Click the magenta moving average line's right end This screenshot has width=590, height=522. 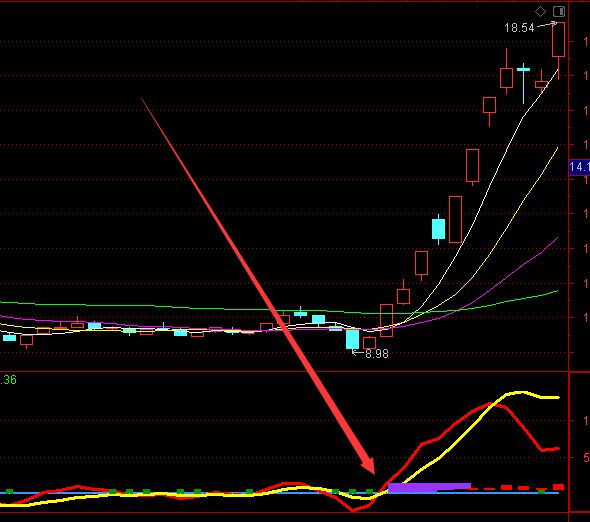(x=556, y=239)
